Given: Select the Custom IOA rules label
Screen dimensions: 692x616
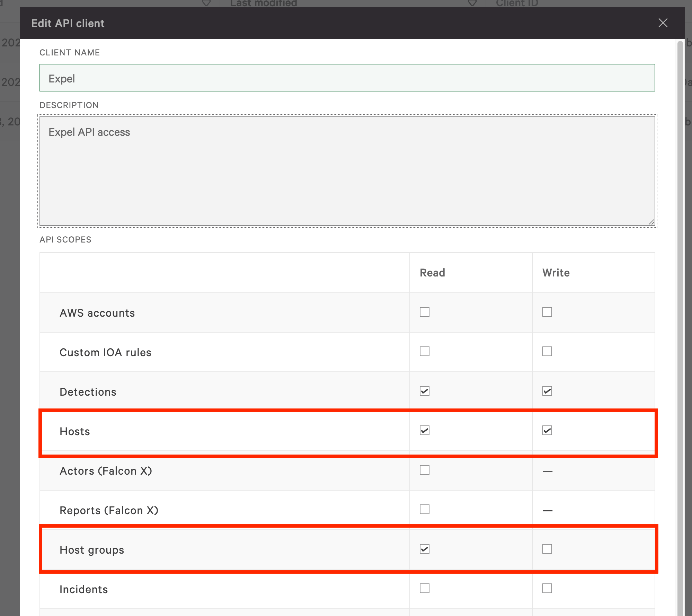Looking at the screenshot, I should click(x=105, y=352).
